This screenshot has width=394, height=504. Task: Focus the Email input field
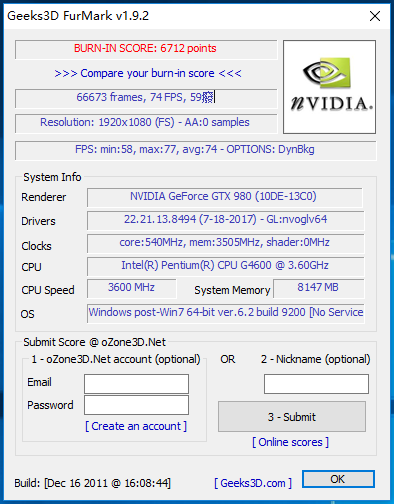(x=136, y=384)
